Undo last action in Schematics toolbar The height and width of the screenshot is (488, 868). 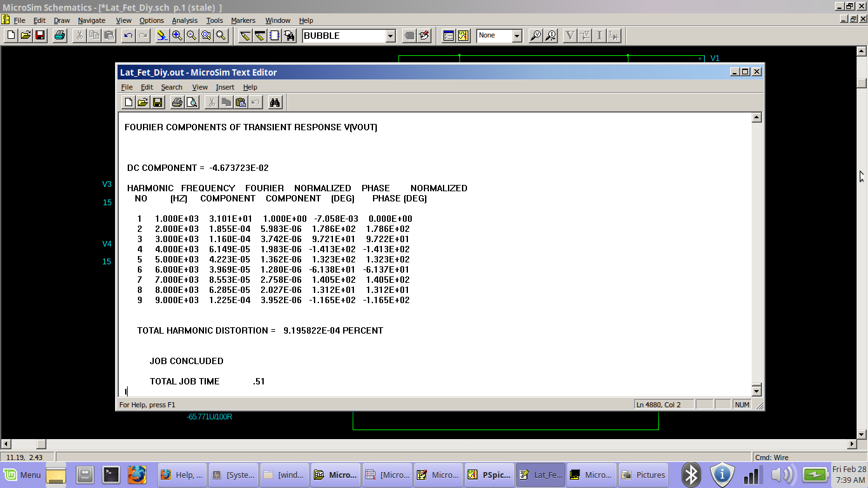(129, 36)
